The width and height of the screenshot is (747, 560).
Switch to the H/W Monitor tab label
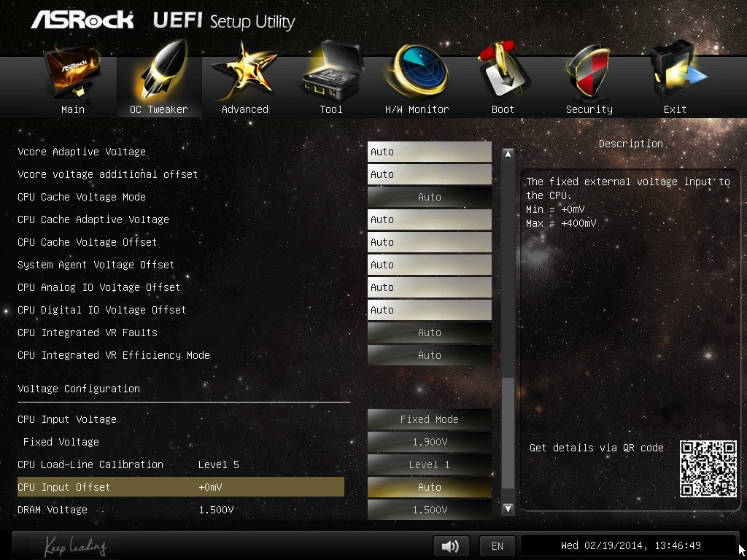coord(417,109)
